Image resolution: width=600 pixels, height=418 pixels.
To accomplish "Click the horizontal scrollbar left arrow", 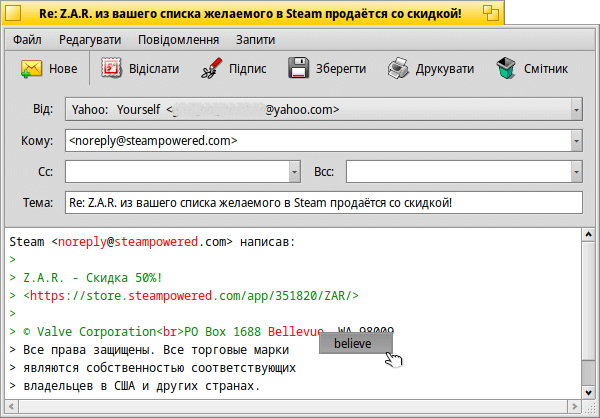I will (x=11, y=406).
